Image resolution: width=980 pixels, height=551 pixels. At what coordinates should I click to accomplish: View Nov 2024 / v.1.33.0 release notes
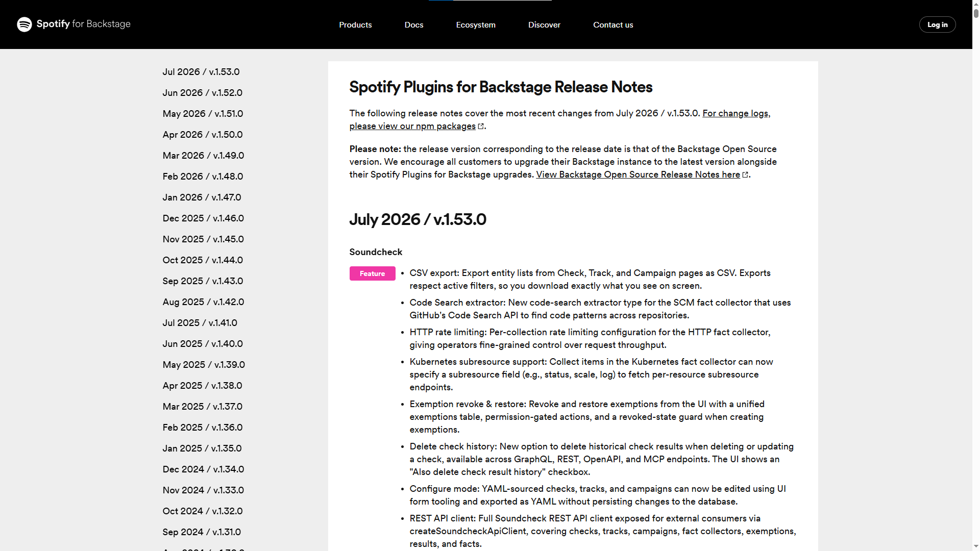[x=204, y=490]
